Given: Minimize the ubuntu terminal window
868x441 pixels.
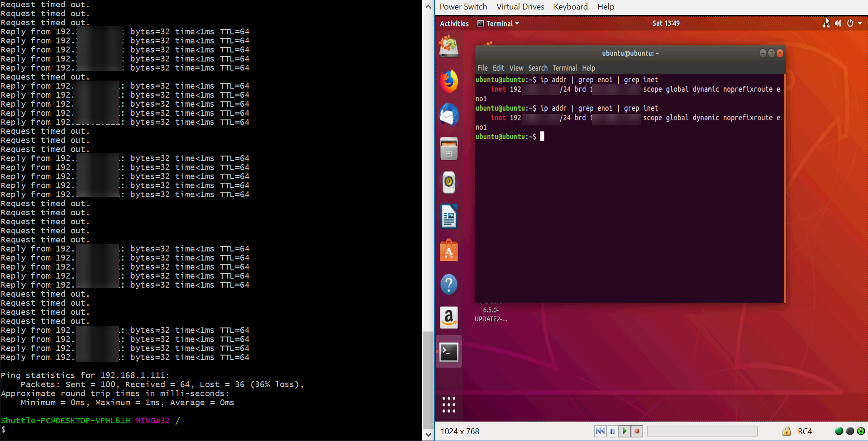Looking at the screenshot, I should (763, 53).
